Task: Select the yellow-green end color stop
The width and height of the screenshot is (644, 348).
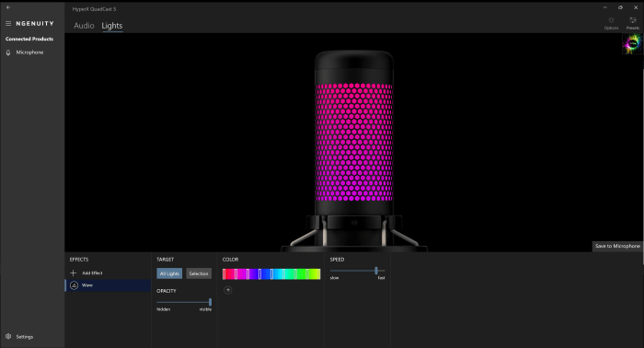Action: [318, 274]
